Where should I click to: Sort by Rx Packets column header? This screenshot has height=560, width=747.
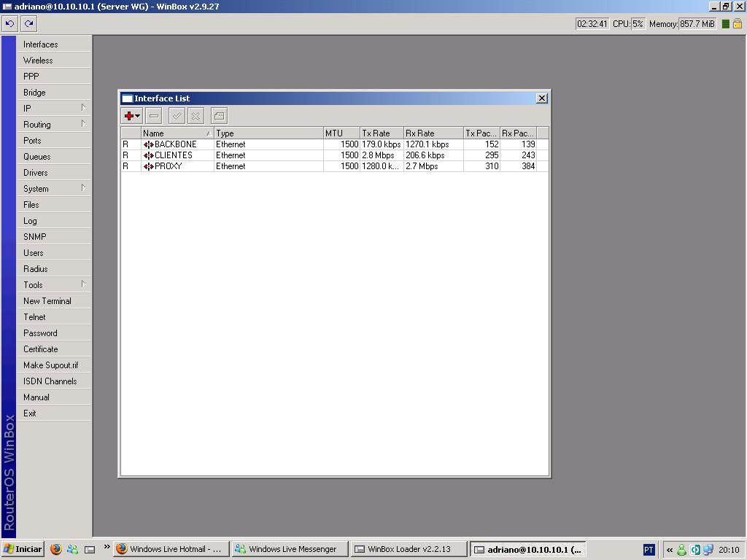(519, 133)
